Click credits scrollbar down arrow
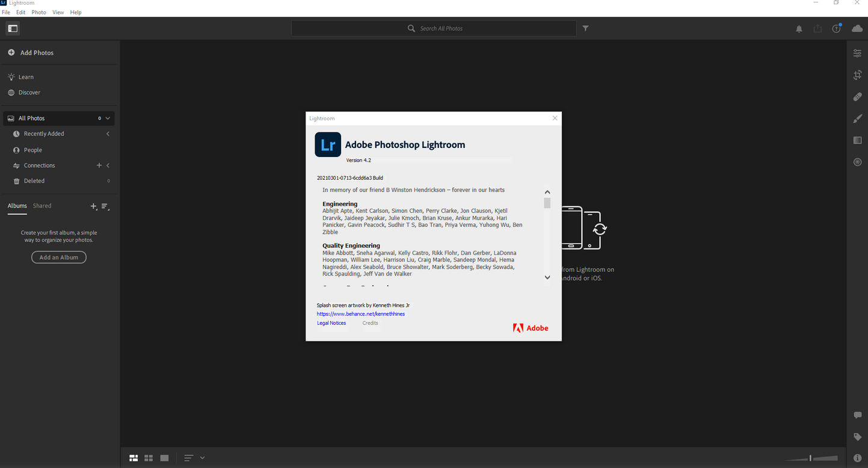The width and height of the screenshot is (868, 468). pyautogui.click(x=547, y=277)
